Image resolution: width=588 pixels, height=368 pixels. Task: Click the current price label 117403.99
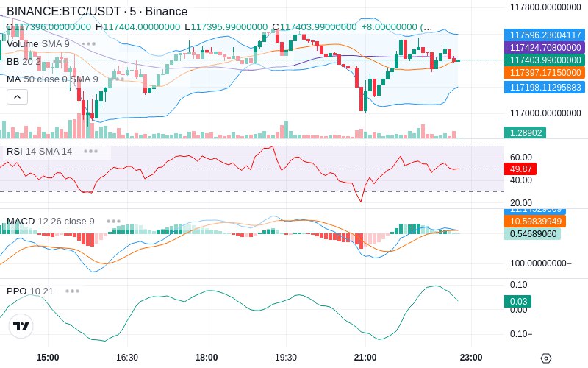click(545, 60)
